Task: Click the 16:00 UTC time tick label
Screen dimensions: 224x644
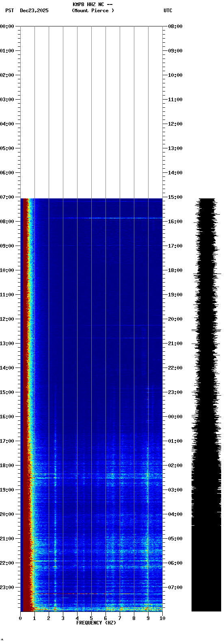Action: click(x=175, y=222)
